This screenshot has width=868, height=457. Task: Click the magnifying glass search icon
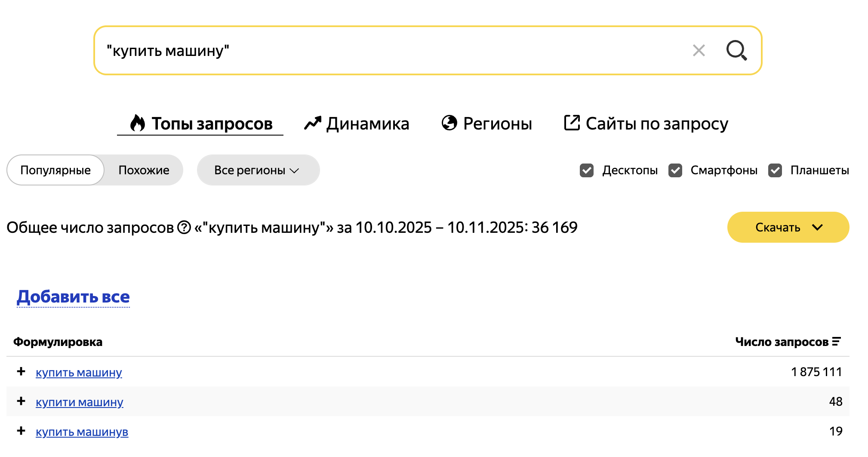[x=736, y=50]
